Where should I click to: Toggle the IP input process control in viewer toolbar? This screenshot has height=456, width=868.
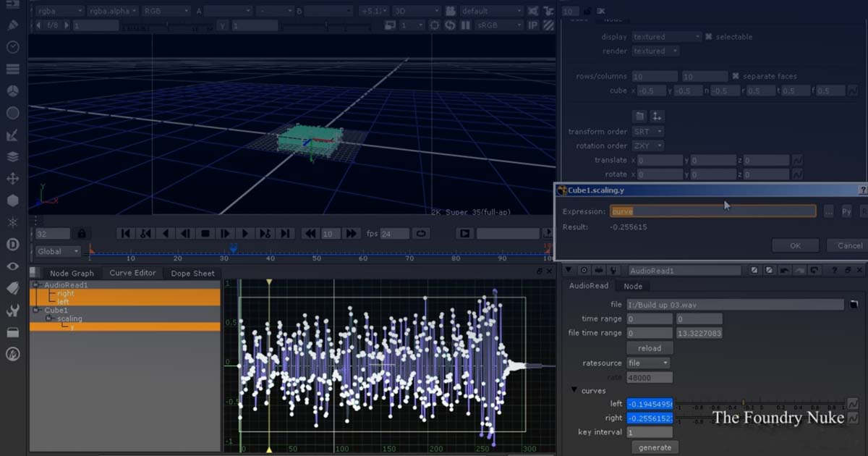[532, 24]
